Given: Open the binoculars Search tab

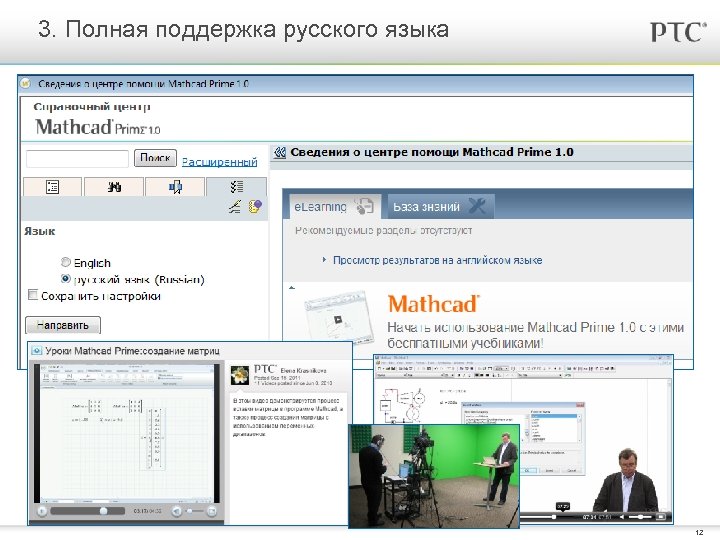Looking at the screenshot, I should [114, 187].
